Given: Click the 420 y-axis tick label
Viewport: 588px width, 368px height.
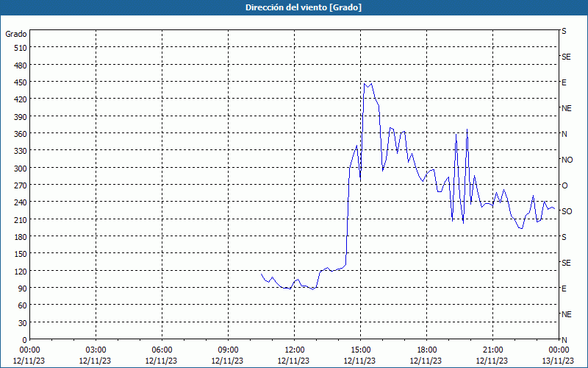Looking at the screenshot, I should 21,99.
